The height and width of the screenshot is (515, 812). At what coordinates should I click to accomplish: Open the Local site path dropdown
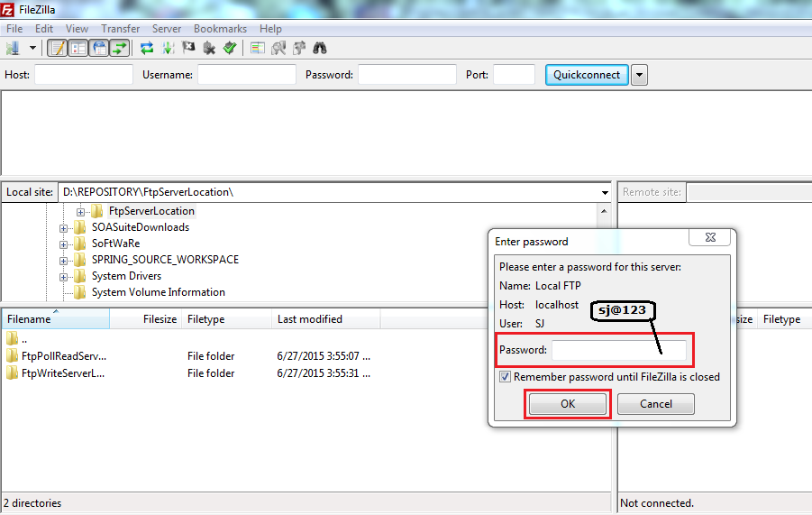[x=605, y=192]
